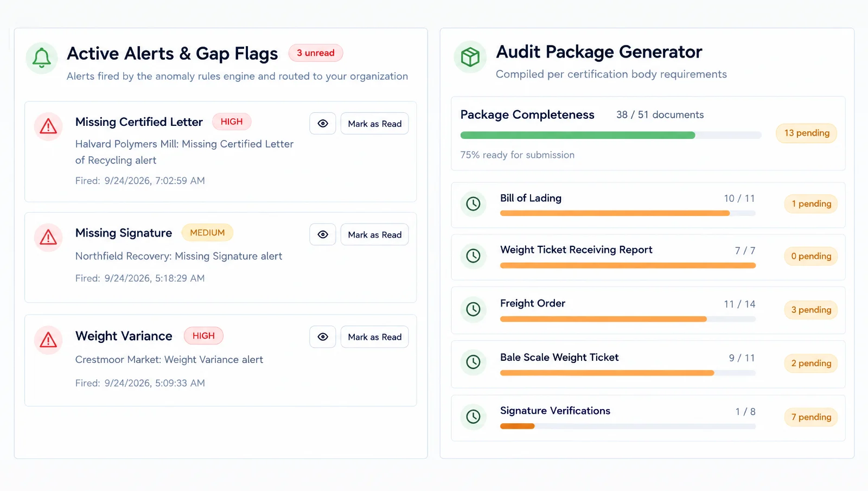
Task: Click the '1 / 8' Signature Verifications count
Action: (x=745, y=412)
